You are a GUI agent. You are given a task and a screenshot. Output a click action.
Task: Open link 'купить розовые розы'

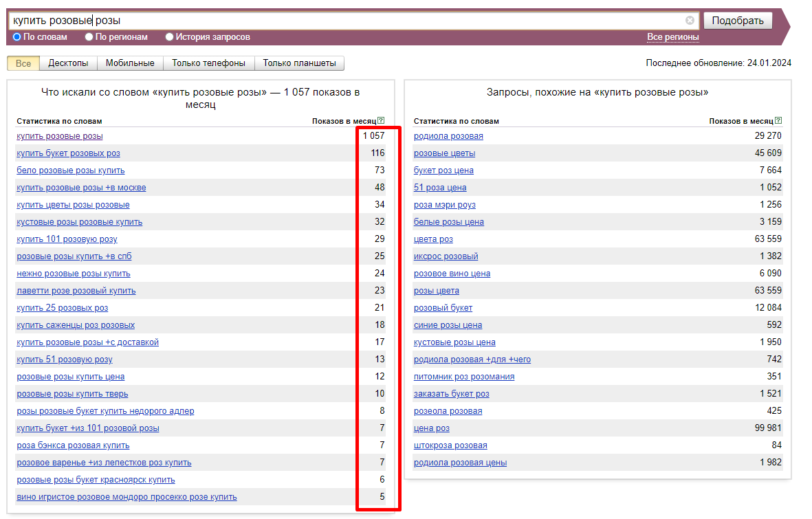point(60,136)
